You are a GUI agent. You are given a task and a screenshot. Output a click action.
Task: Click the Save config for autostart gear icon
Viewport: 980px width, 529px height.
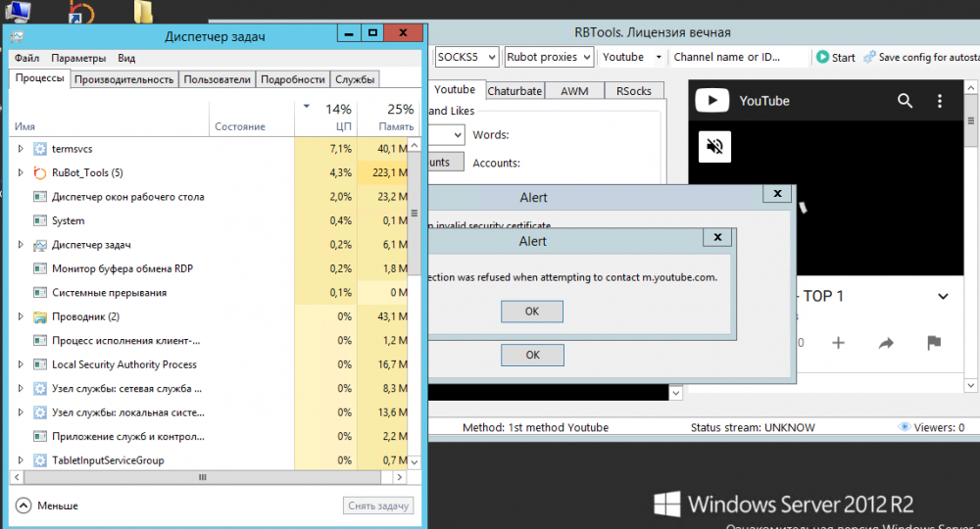(867, 57)
